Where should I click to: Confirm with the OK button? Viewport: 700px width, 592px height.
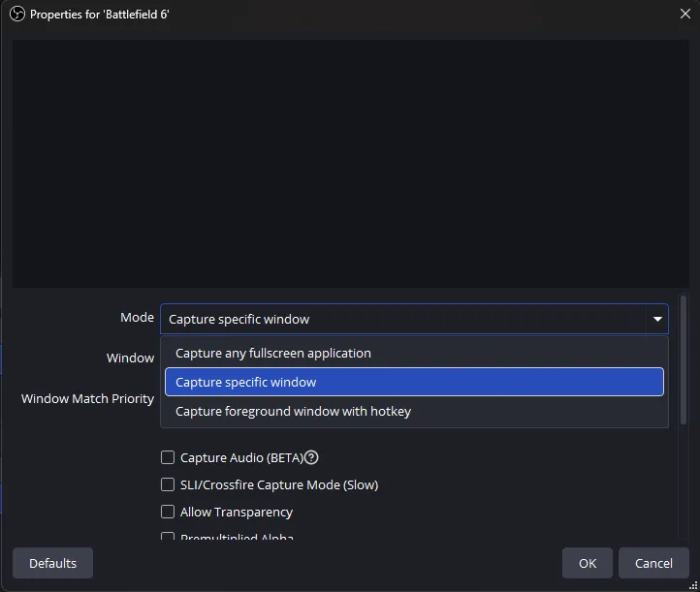coord(588,563)
